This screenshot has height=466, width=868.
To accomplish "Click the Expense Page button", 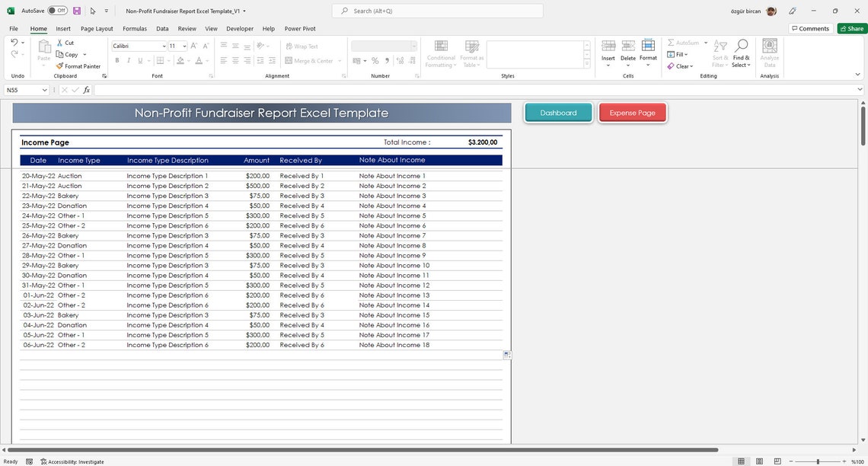I will point(632,112).
